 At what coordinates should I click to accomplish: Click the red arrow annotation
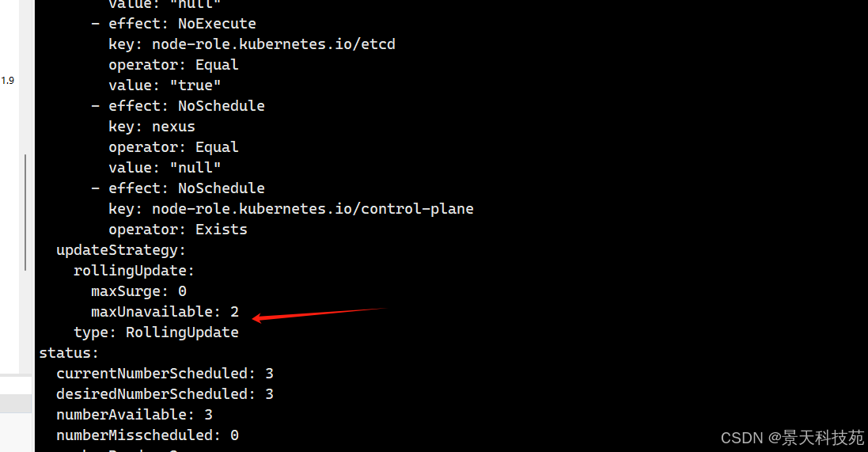point(319,314)
